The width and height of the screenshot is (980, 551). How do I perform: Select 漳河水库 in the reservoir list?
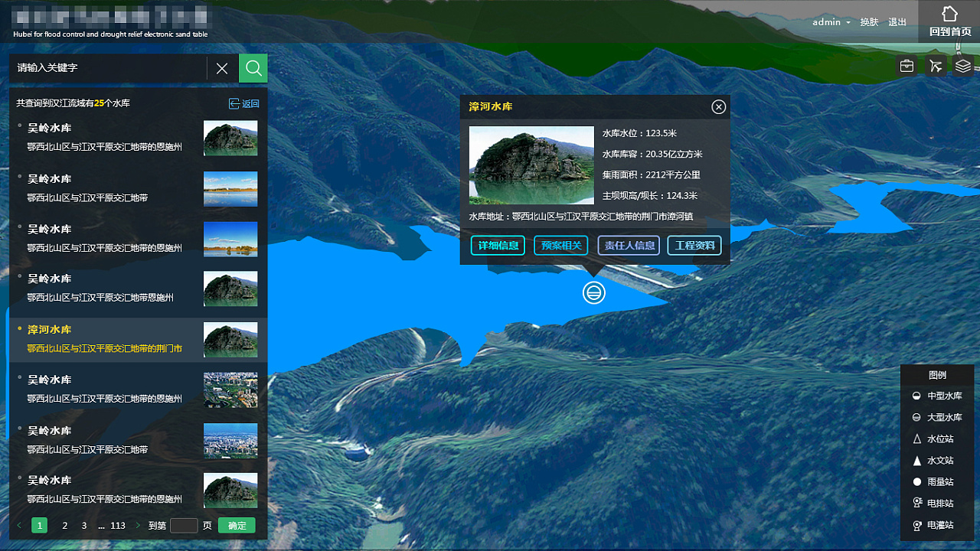138,340
